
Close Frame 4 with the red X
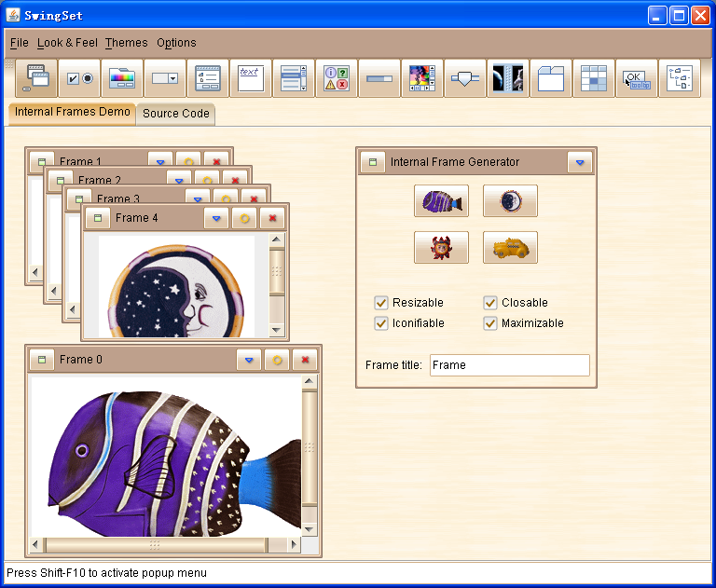click(272, 218)
